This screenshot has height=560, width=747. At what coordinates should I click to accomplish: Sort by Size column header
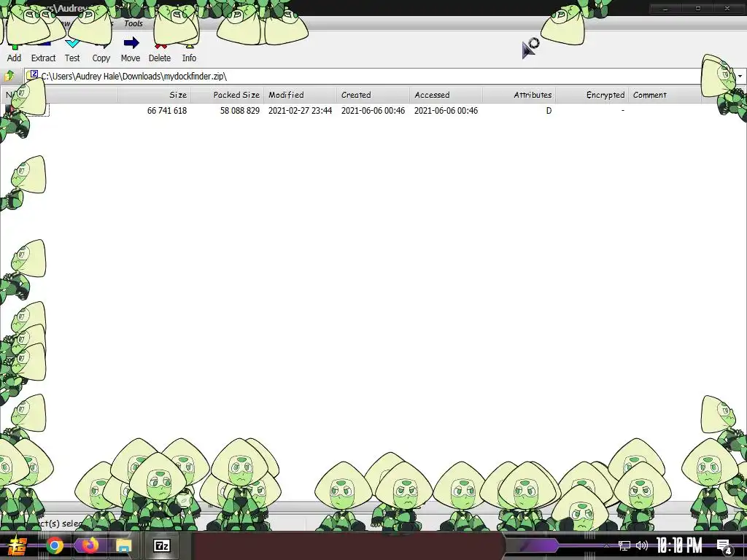pos(155,95)
